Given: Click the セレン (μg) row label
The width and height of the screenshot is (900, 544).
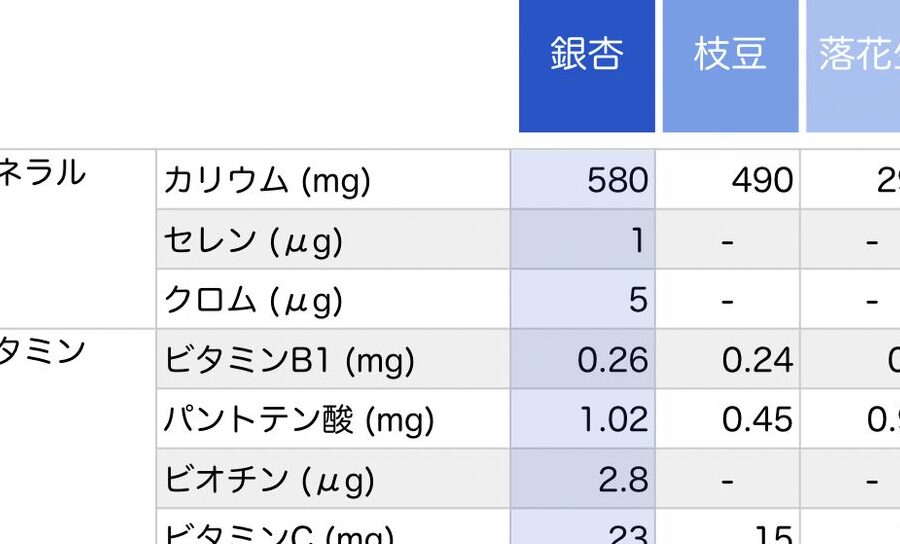Looking at the screenshot, I should [253, 241].
